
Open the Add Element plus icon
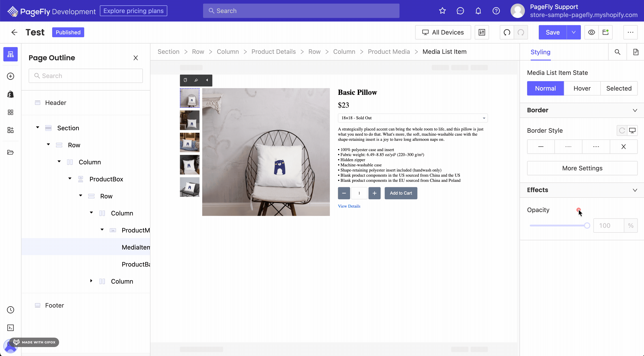[11, 76]
